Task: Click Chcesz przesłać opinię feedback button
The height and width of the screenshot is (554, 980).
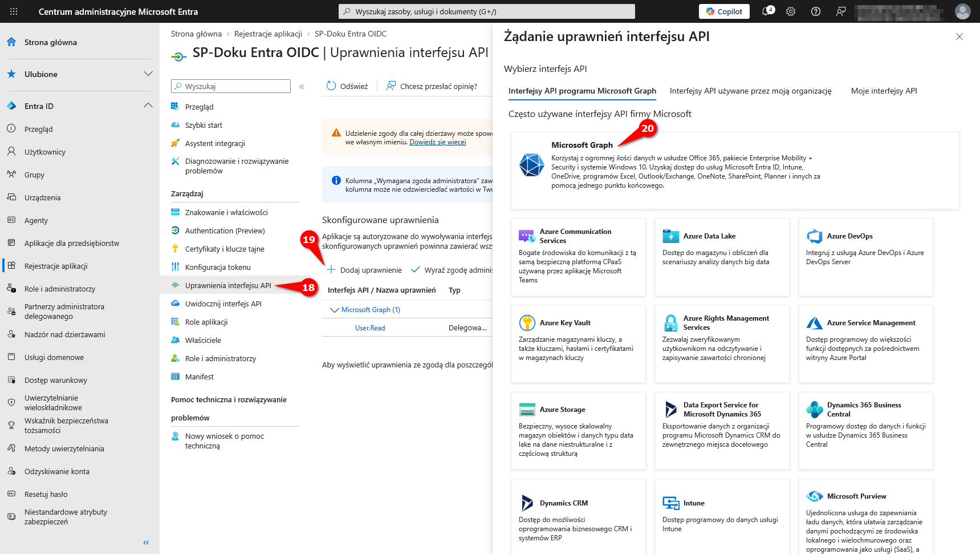Action: (432, 86)
